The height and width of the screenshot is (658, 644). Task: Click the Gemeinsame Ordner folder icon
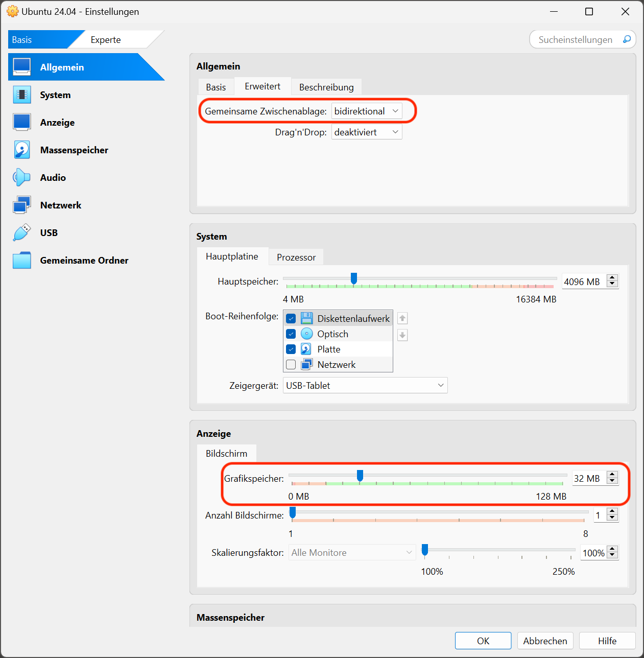pos(22,260)
